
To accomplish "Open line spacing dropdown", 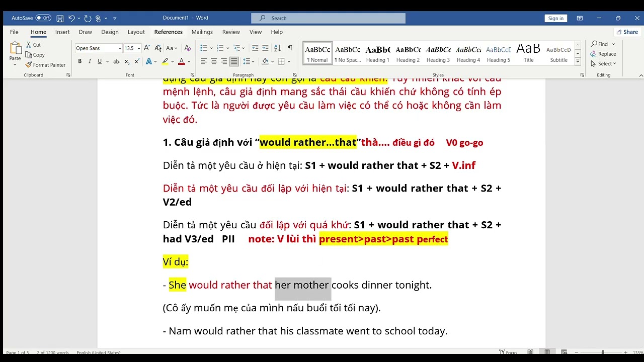I will [247, 61].
